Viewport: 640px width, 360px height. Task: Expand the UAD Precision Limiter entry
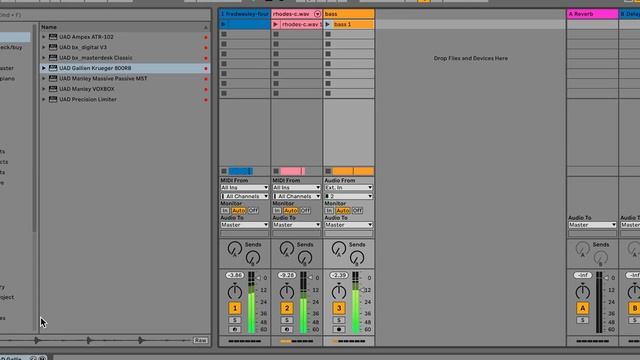(44, 99)
